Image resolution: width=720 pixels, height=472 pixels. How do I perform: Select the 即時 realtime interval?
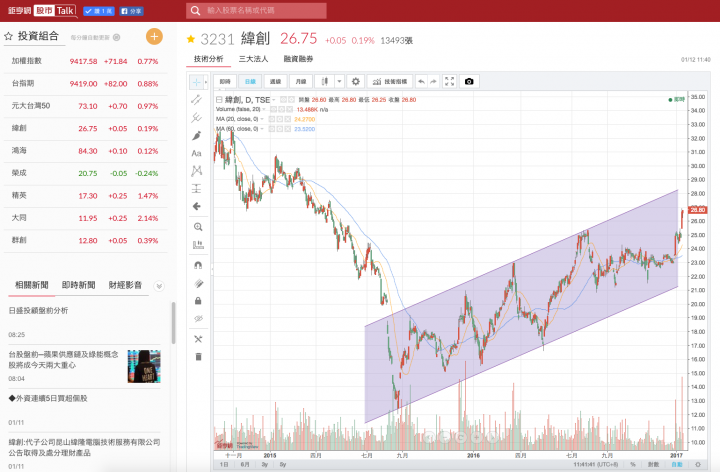click(x=225, y=82)
